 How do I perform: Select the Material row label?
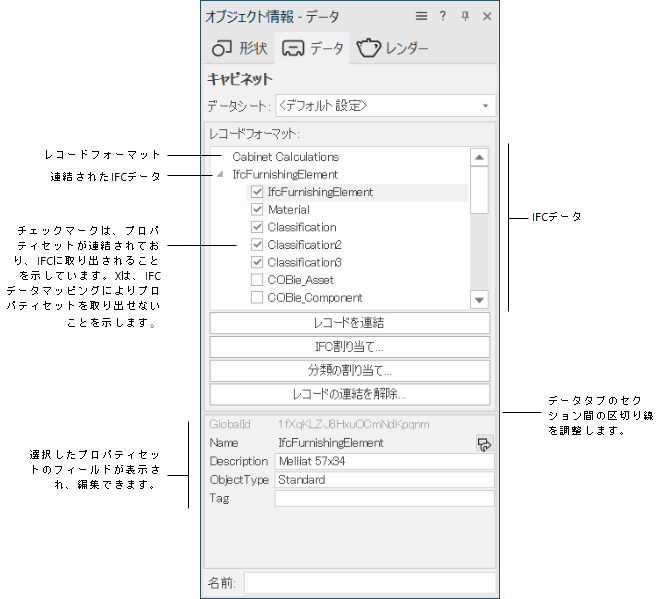point(288,210)
